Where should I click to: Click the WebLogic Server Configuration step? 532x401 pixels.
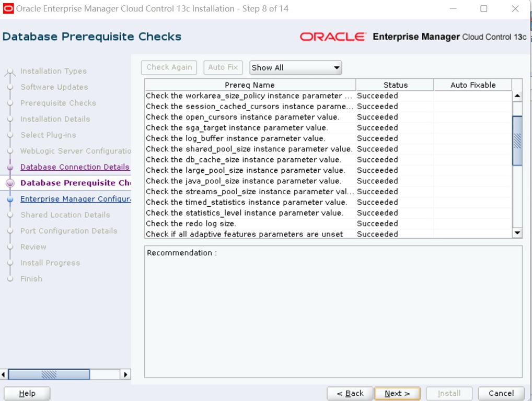tap(75, 151)
